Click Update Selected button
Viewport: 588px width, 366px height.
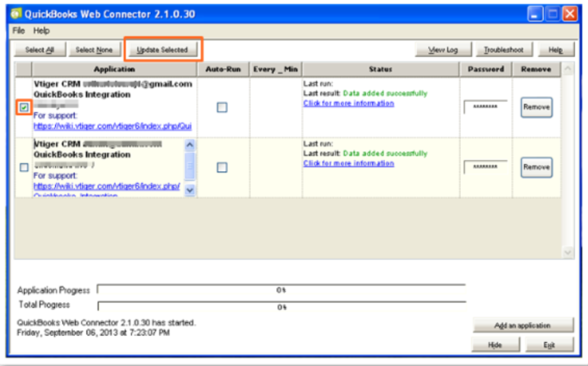pyautogui.click(x=162, y=50)
